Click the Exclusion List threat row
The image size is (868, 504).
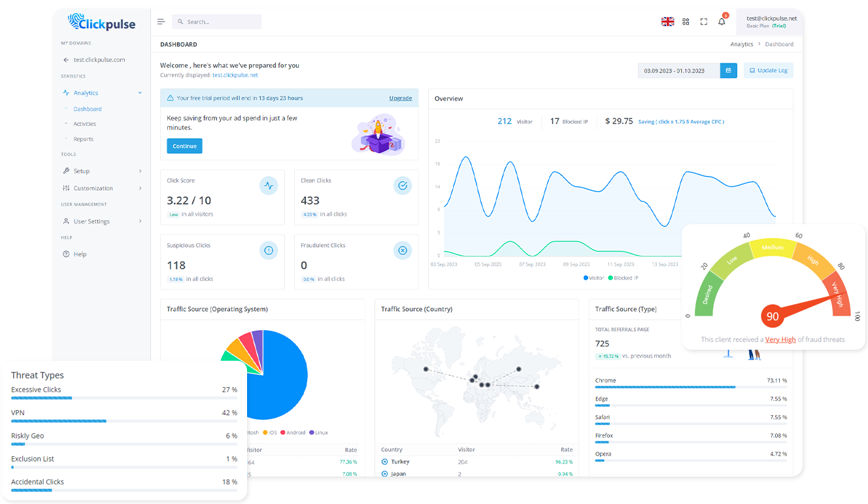(124, 462)
